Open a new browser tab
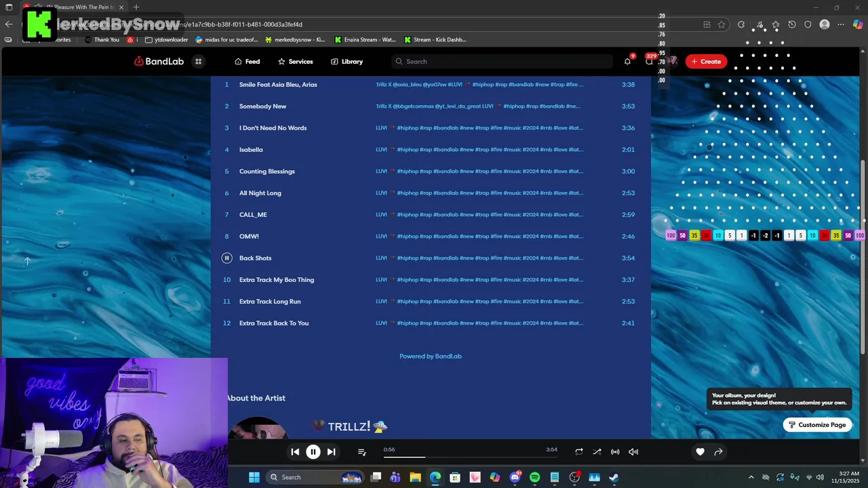 [136, 7]
